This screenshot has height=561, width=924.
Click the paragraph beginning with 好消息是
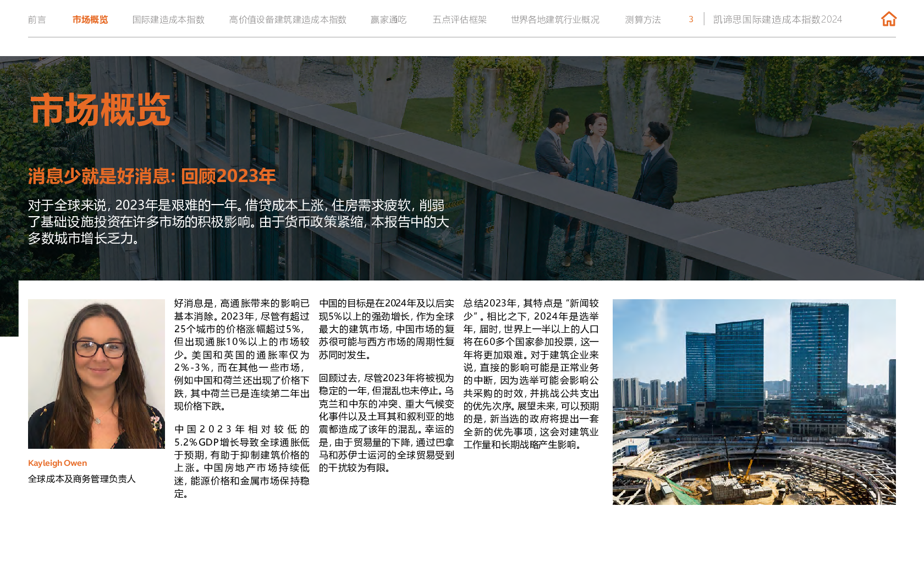[241, 354]
